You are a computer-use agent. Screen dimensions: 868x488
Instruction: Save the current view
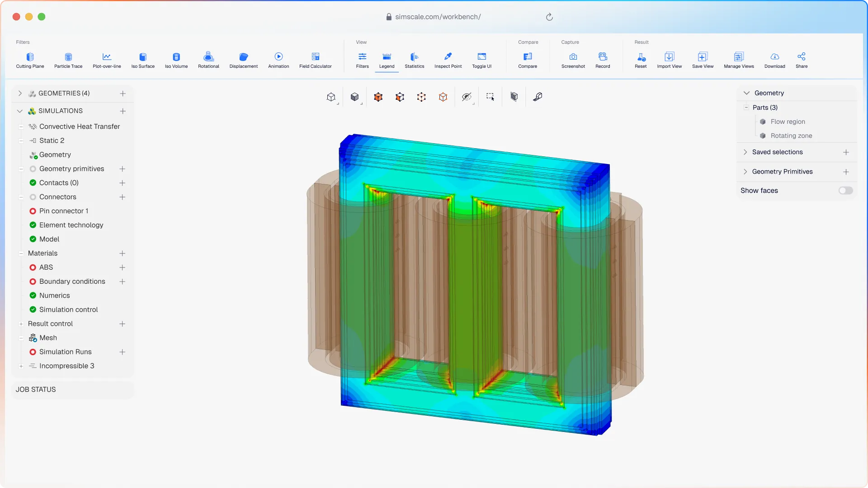[x=703, y=60]
